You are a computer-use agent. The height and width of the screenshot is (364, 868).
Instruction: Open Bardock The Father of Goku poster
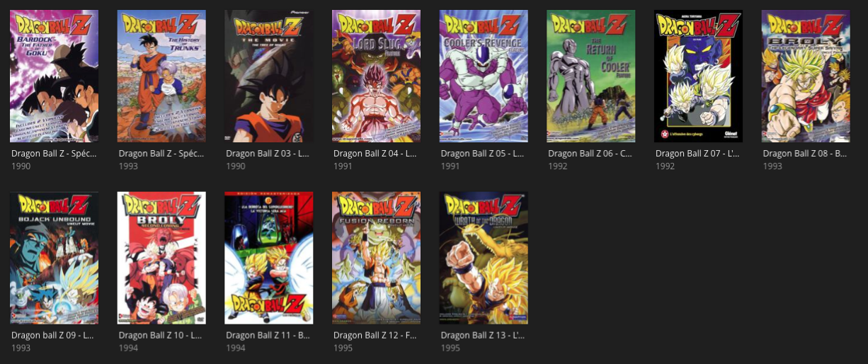coord(54,76)
